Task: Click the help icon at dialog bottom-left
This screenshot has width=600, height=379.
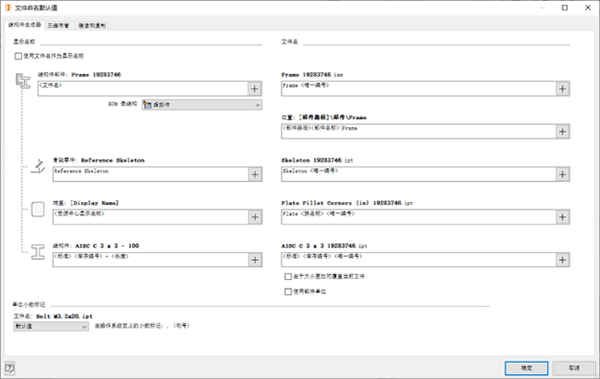Action: (10, 368)
